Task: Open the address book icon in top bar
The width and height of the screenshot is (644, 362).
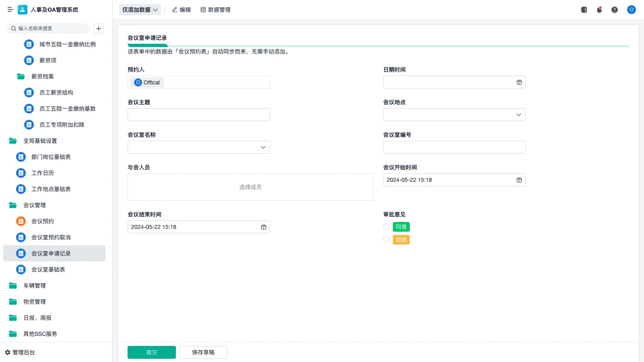Action: click(584, 10)
